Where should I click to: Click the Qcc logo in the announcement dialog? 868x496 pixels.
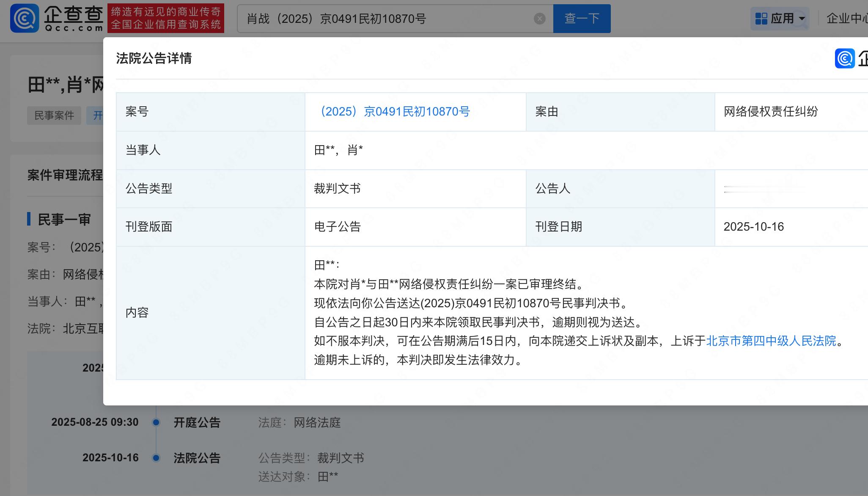(x=845, y=58)
